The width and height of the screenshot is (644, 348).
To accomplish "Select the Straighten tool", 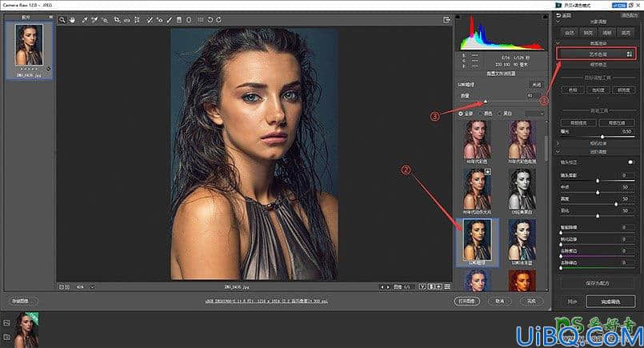I will pos(127,20).
